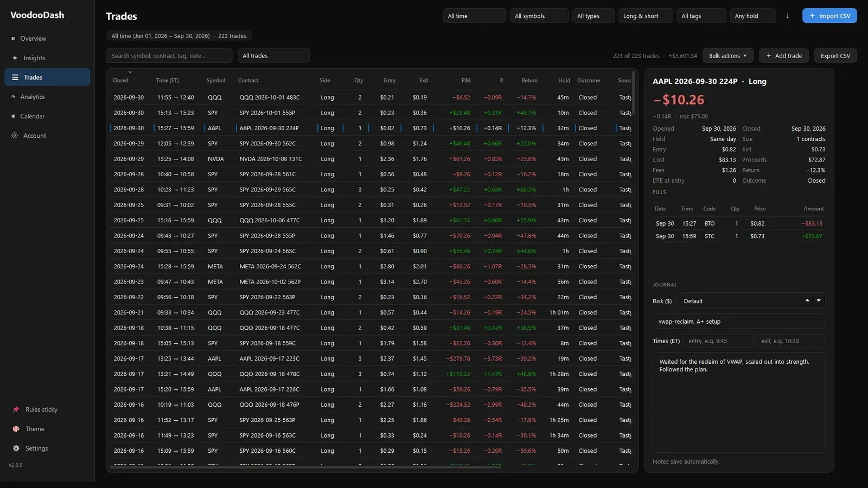The height and width of the screenshot is (488, 868).
Task: Select the META 2026-10-02 562P trade row
Action: [x=372, y=282]
